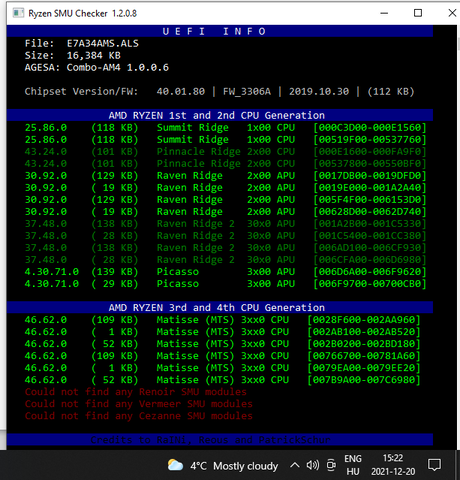Image resolution: width=460 pixels, height=480 pixels.
Task: Maximize the Ryzen SMU Checker window
Action: click(418, 13)
